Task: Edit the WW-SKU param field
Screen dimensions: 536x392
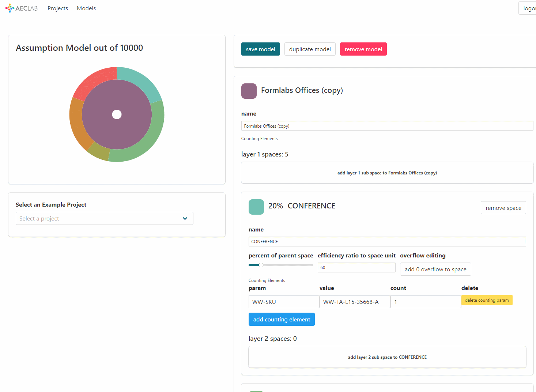Action: click(284, 302)
